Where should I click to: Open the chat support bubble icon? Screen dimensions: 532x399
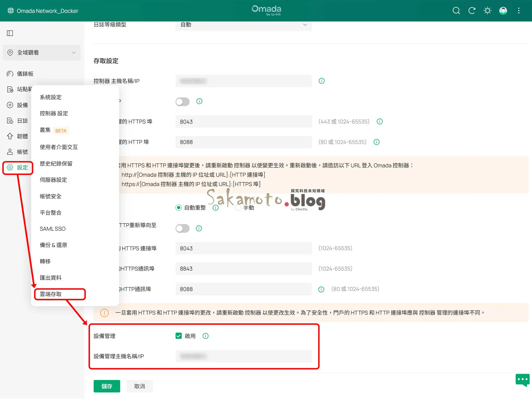pyautogui.click(x=522, y=380)
